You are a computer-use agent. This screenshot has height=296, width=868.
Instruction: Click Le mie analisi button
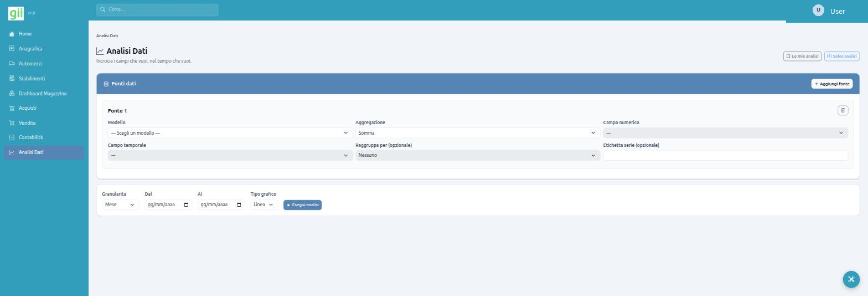[x=802, y=56]
